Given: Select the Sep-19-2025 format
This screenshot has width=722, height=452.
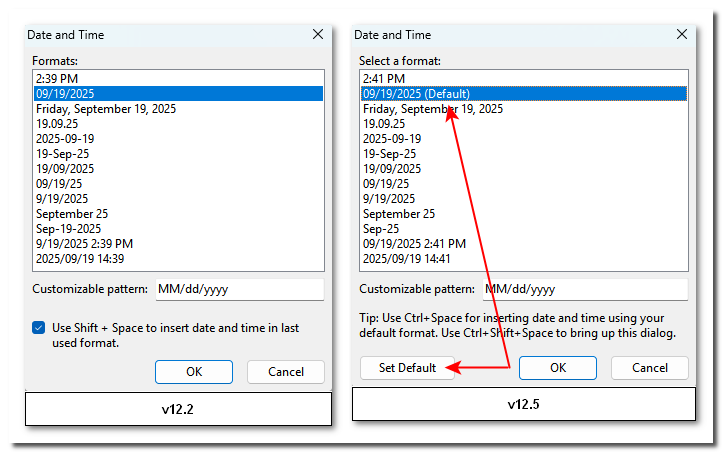Looking at the screenshot, I should click(x=69, y=228).
